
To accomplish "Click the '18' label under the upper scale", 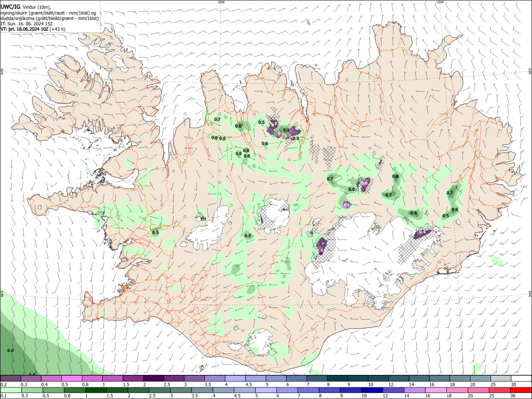I will [452, 384].
